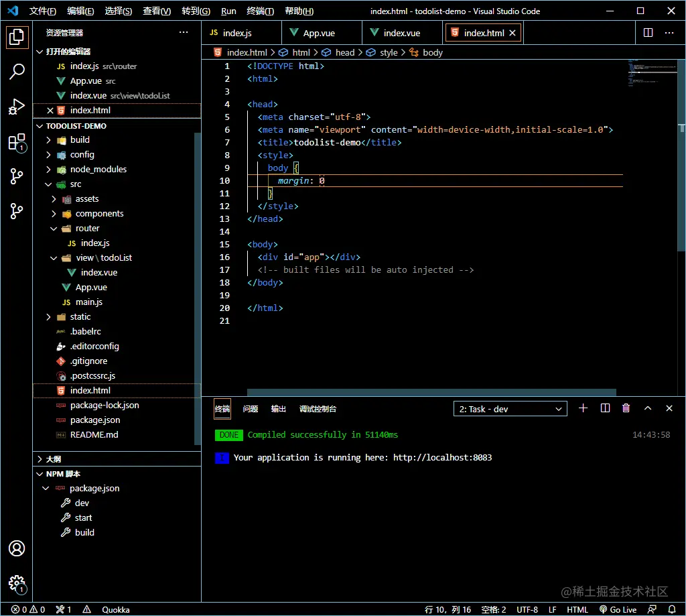Image resolution: width=686 pixels, height=616 pixels.
Task: Open the 编辑(E) menu
Action: [80, 11]
